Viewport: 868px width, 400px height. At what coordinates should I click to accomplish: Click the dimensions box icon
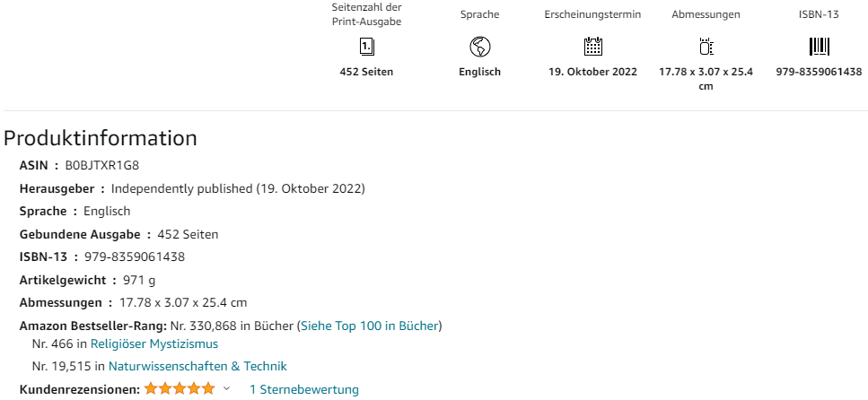[x=706, y=47]
